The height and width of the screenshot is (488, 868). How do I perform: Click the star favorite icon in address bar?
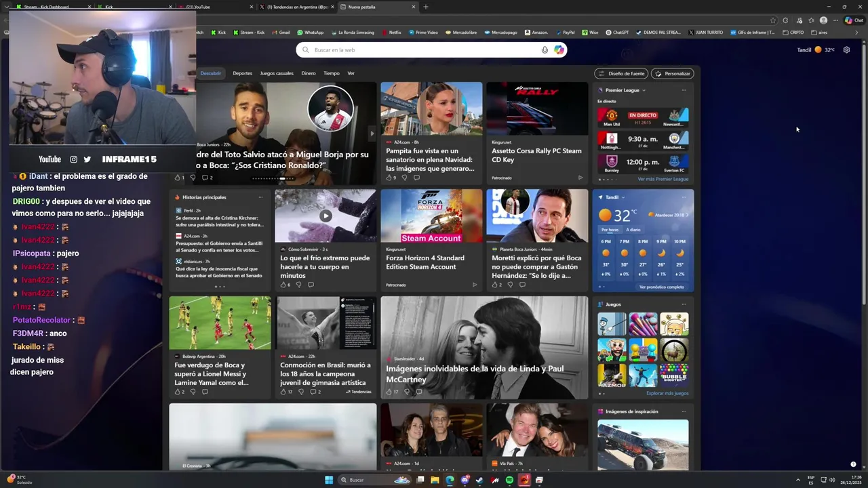pyautogui.click(x=773, y=20)
